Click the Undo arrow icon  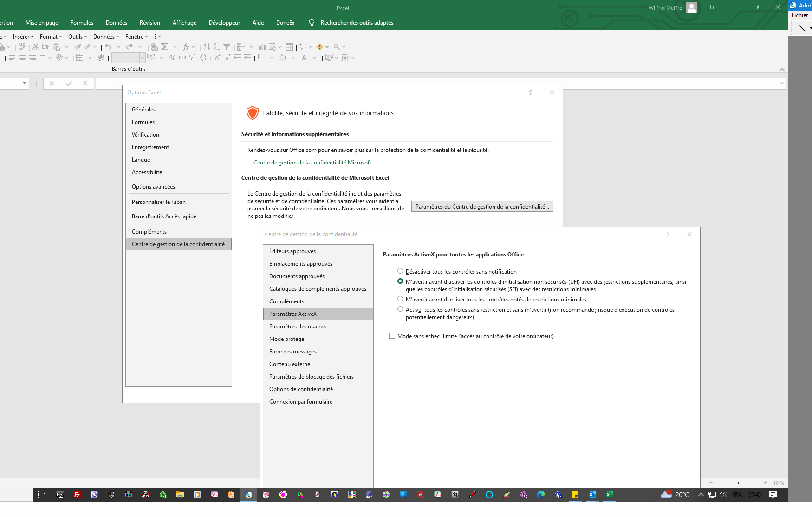tap(108, 47)
